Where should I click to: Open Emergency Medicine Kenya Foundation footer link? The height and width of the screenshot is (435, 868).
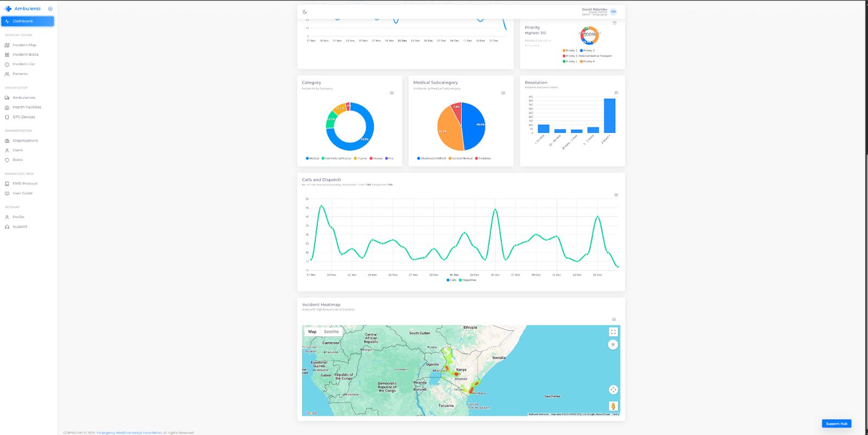(x=129, y=433)
